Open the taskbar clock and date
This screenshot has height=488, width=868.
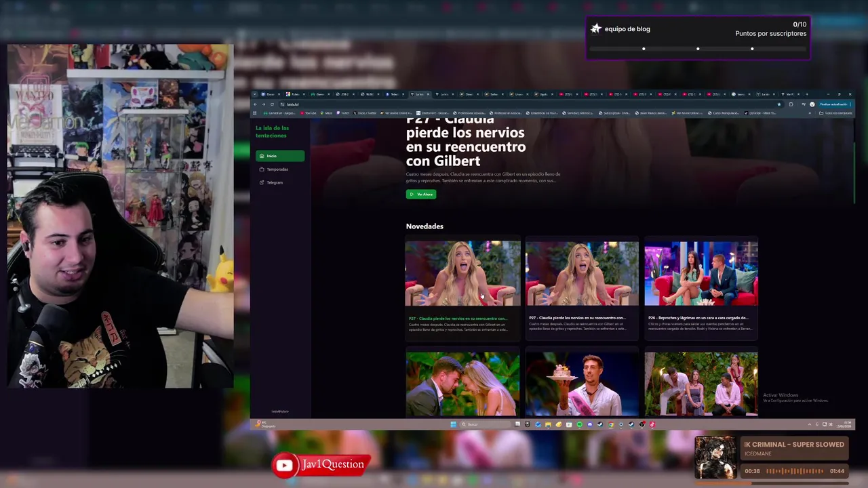pyautogui.click(x=843, y=424)
